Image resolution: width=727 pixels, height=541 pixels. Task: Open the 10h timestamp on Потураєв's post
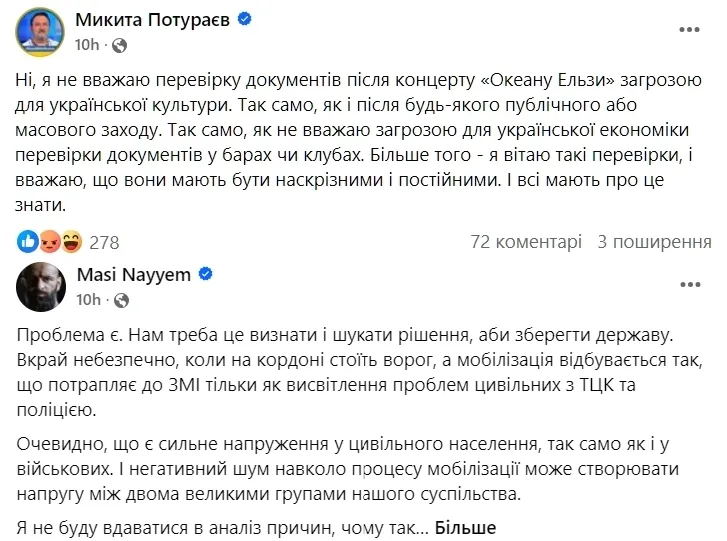[88, 45]
